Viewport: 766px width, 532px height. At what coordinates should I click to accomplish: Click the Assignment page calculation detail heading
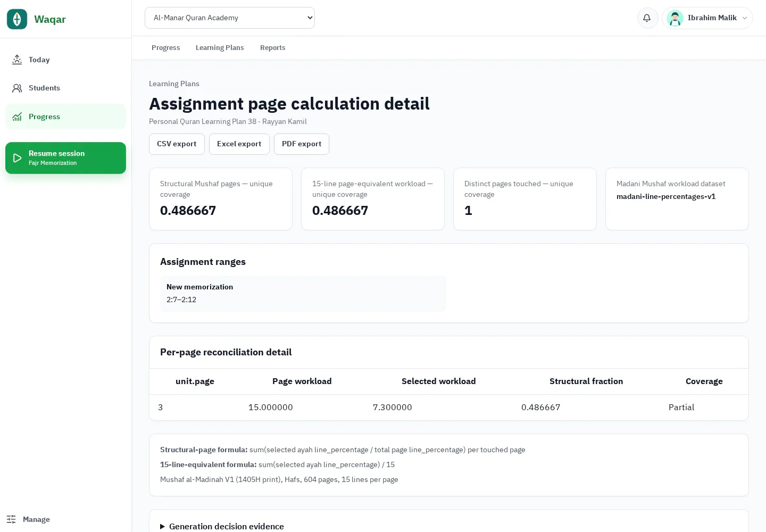click(289, 104)
